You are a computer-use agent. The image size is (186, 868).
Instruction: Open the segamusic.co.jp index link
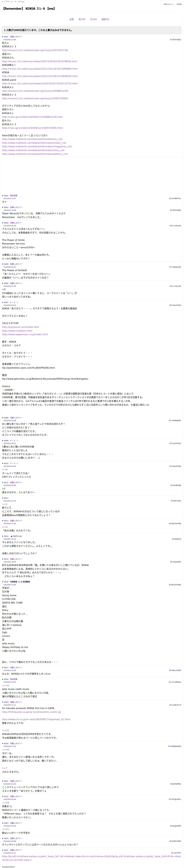(25, 334)
